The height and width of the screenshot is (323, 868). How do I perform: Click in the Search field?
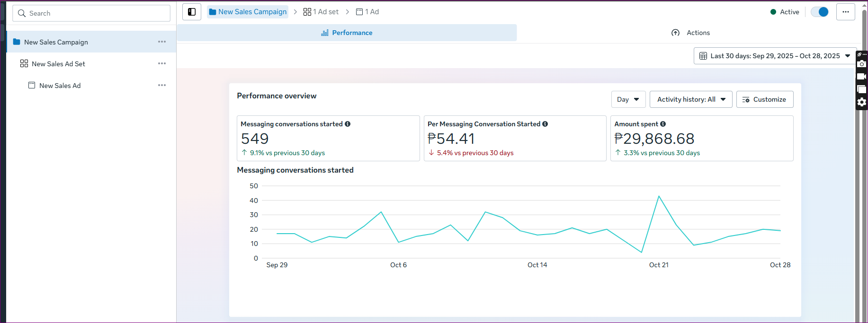tap(91, 13)
